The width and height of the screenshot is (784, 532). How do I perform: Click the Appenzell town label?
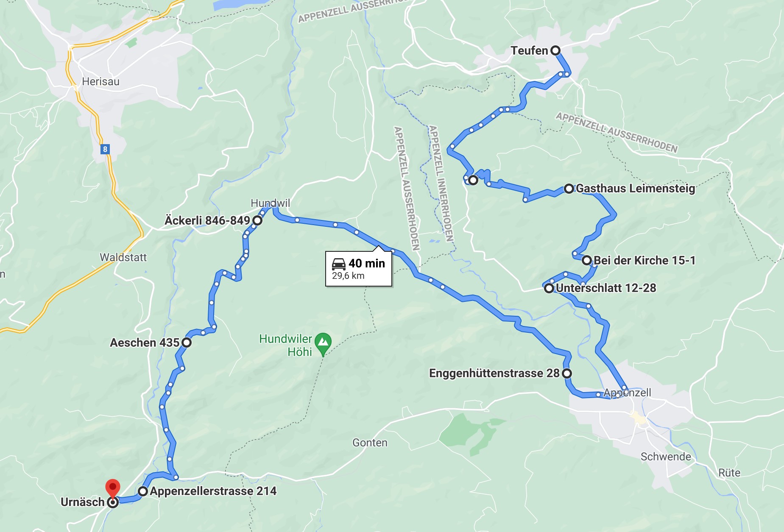(627, 393)
